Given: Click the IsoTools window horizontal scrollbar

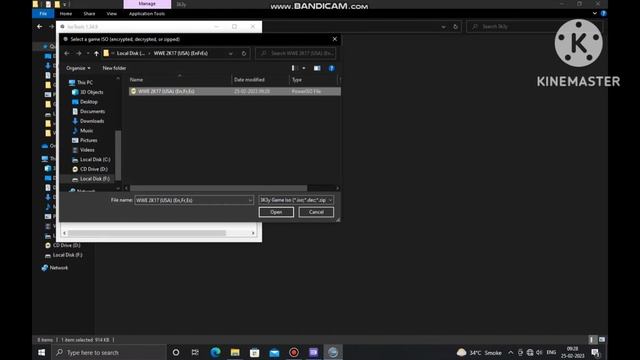Looking at the screenshot, I should (147, 233).
